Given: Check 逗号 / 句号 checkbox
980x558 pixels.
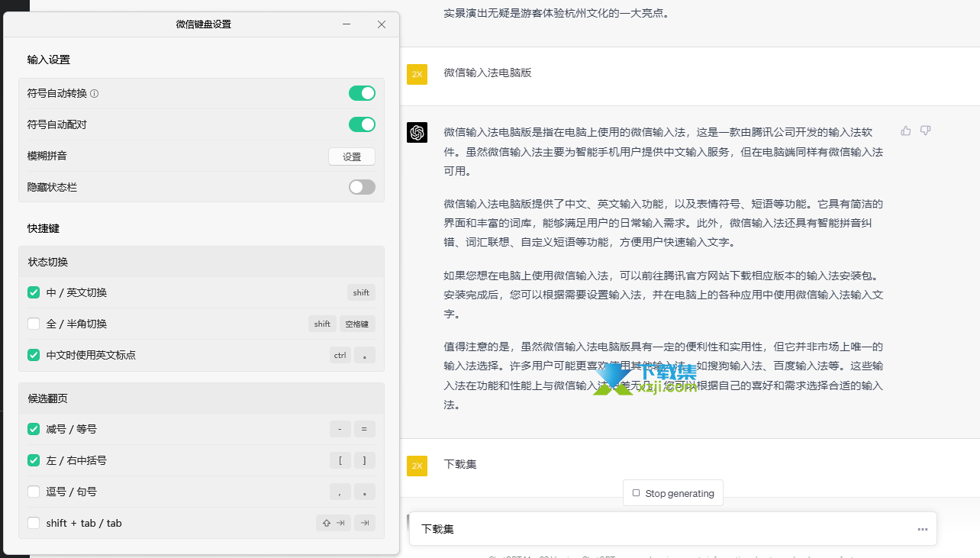Looking at the screenshot, I should click(x=34, y=492).
